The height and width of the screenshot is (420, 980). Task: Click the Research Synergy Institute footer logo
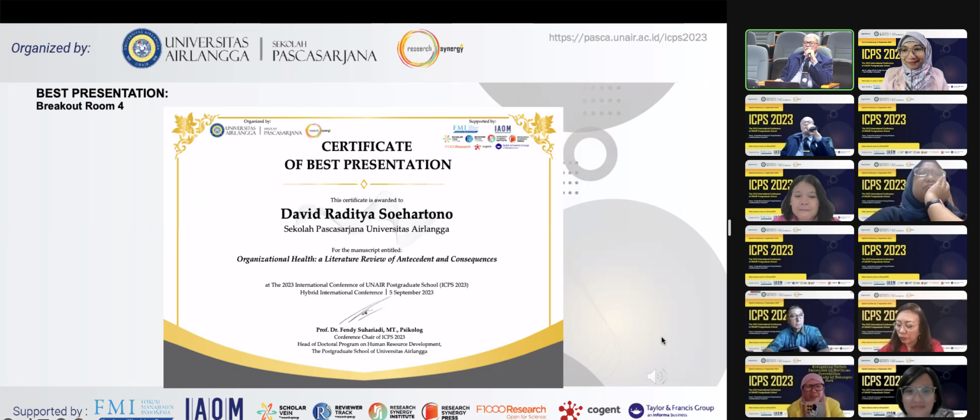coord(392,411)
